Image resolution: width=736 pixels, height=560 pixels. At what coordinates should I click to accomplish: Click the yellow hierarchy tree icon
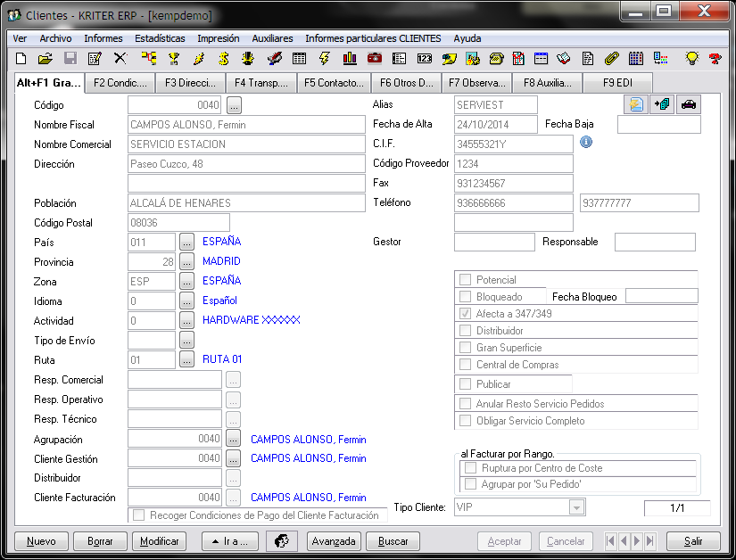coord(149,59)
